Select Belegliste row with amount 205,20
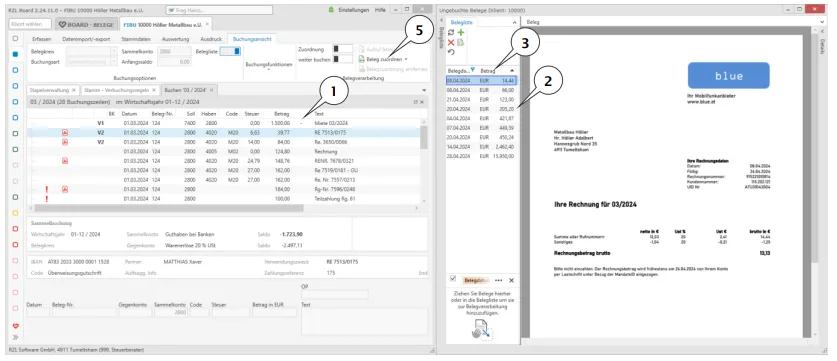The width and height of the screenshot is (837, 361). tap(481, 109)
